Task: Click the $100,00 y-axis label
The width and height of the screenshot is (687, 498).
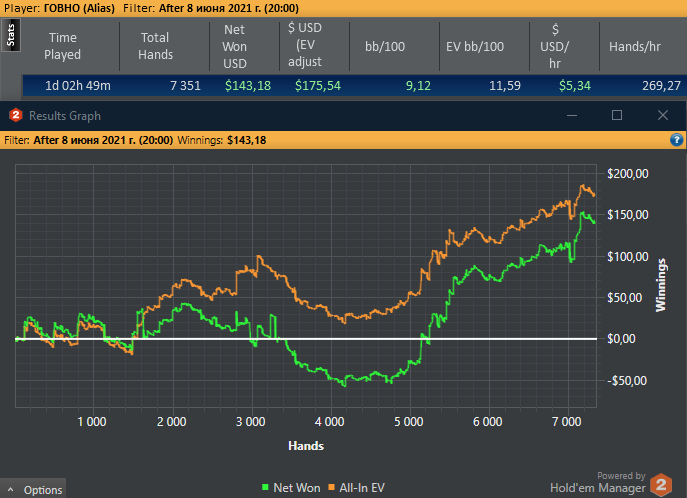Action: (x=627, y=257)
